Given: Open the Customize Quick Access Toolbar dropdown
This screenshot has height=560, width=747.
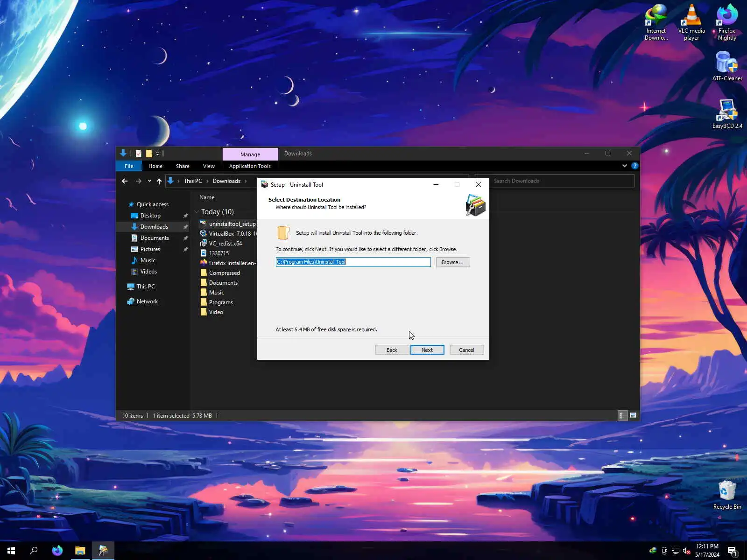Looking at the screenshot, I should [x=158, y=154].
